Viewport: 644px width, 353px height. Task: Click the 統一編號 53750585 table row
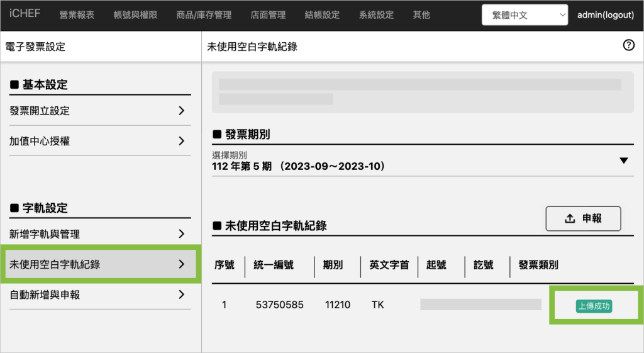tap(279, 305)
